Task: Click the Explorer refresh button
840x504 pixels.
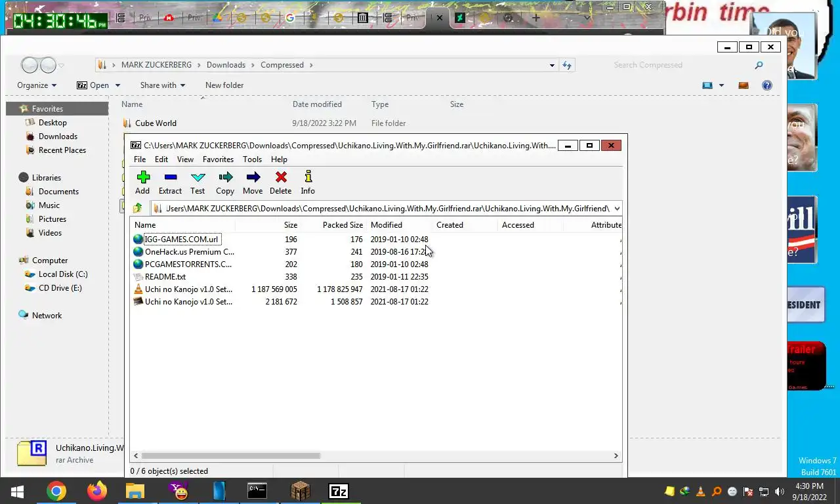Action: (567, 65)
